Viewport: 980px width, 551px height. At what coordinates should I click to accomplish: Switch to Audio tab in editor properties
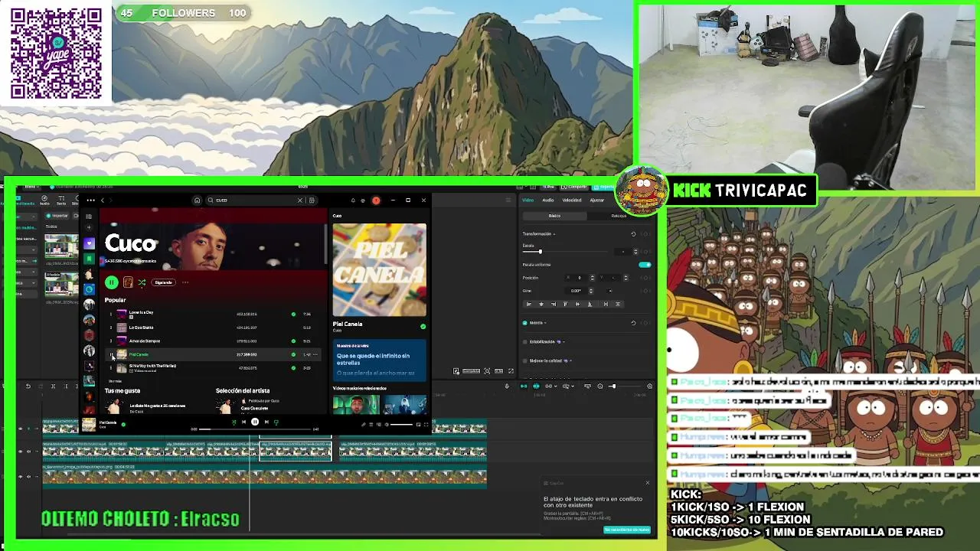[x=548, y=201]
